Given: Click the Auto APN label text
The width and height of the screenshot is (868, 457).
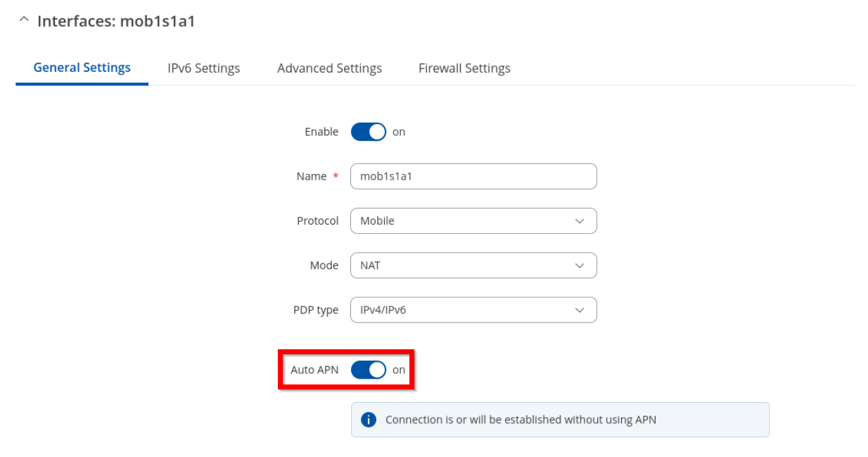Looking at the screenshot, I should click(314, 370).
